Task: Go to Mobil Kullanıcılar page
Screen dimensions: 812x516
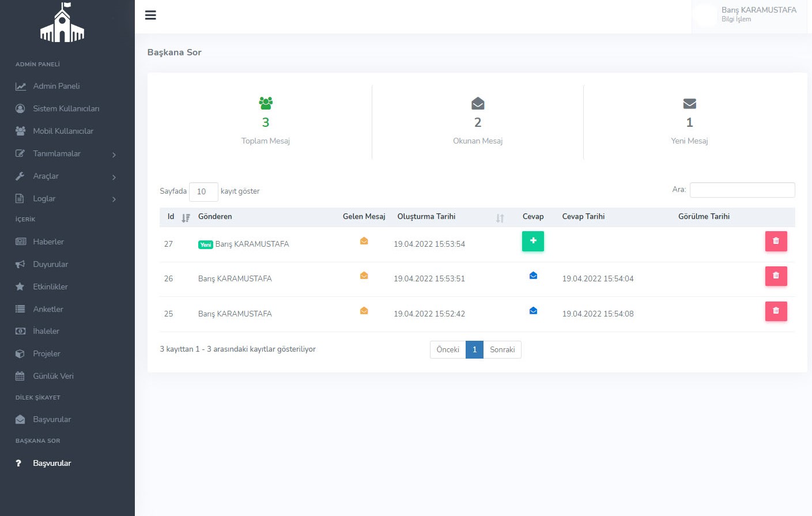Action: [x=63, y=131]
